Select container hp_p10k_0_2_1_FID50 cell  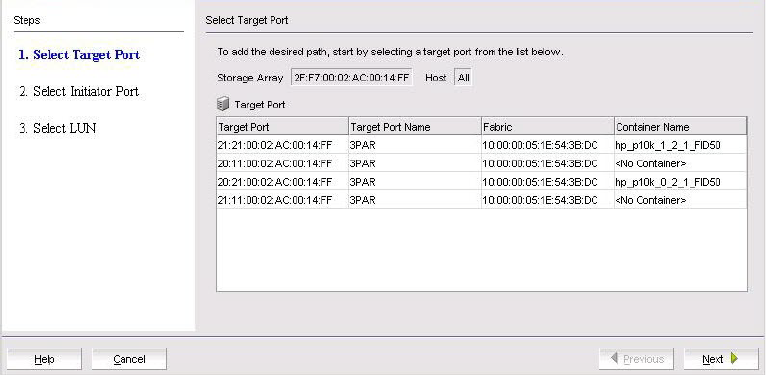[681, 182]
